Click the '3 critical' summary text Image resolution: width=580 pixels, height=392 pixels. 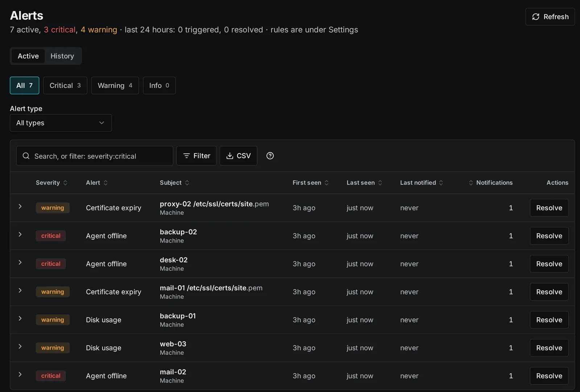[60, 30]
